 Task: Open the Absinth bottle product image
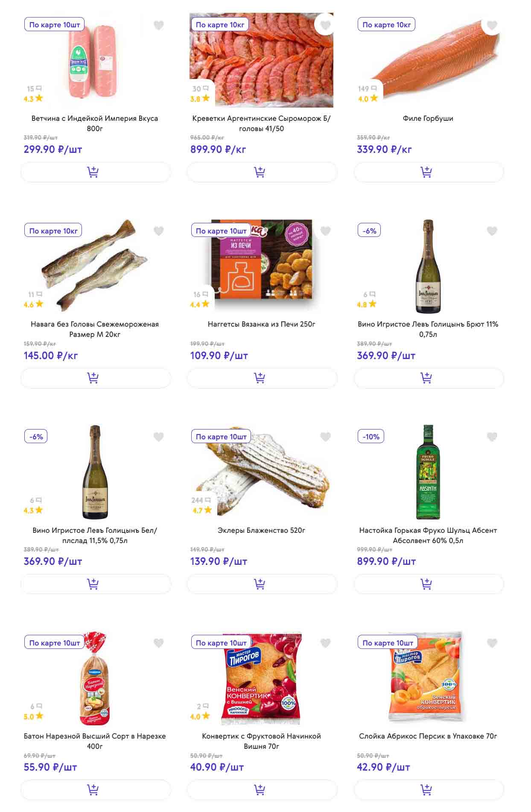428,472
